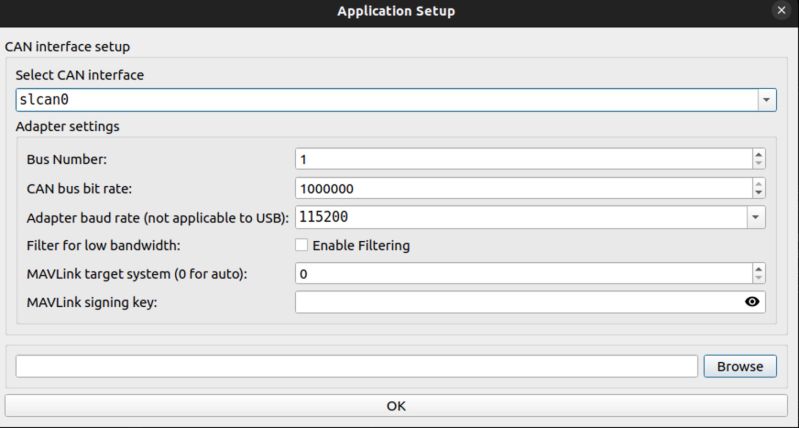Click the 'Adapter baud rate (not applicable to USB):' label
Viewport: 799px width, 428px height.
(157, 218)
